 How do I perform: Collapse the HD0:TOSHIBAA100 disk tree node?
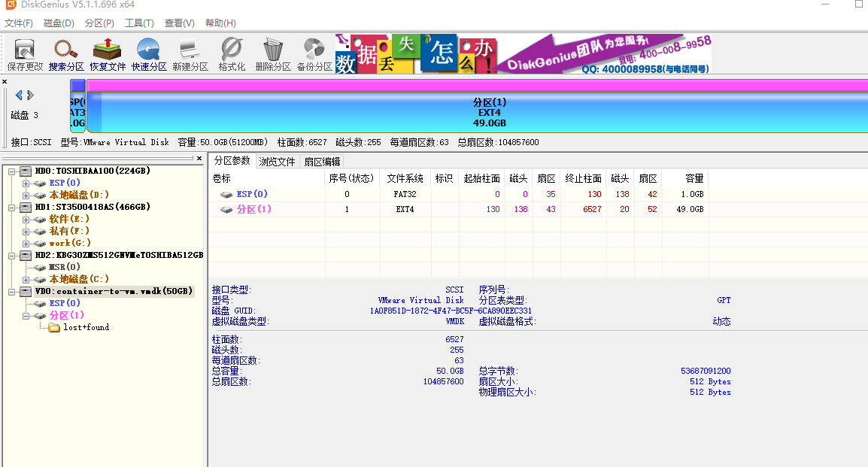pos(12,171)
